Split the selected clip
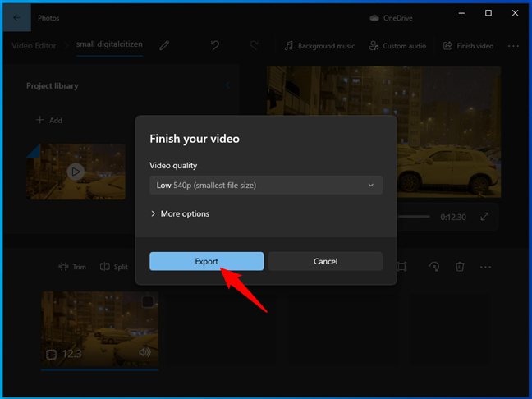The width and height of the screenshot is (532, 399). pyautogui.click(x=114, y=267)
